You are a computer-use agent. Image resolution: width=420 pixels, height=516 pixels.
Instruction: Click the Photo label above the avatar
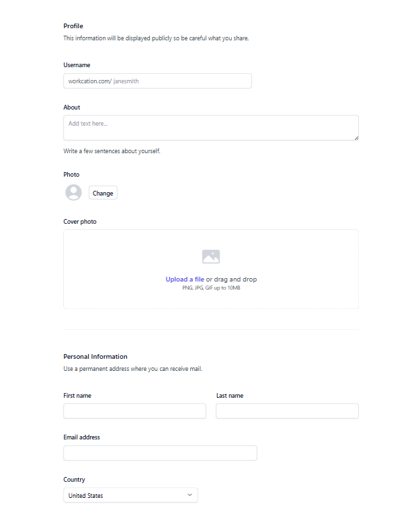(x=71, y=175)
